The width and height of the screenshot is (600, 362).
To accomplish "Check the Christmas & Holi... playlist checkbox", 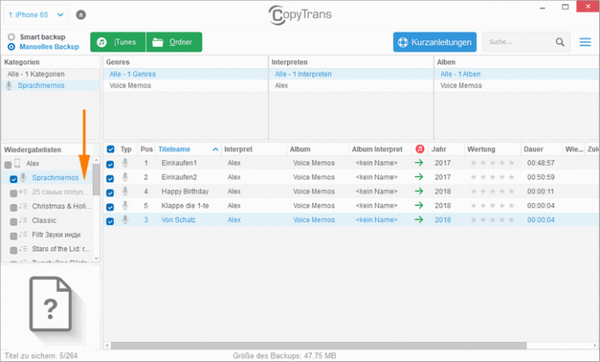I will (x=13, y=207).
